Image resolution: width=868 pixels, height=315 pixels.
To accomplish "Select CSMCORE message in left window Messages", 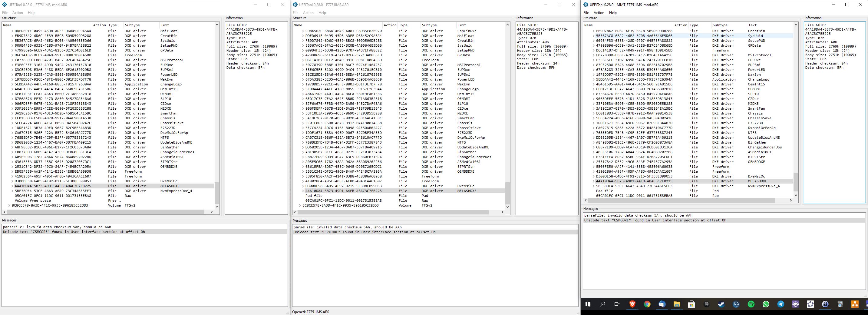I will [144, 232].
